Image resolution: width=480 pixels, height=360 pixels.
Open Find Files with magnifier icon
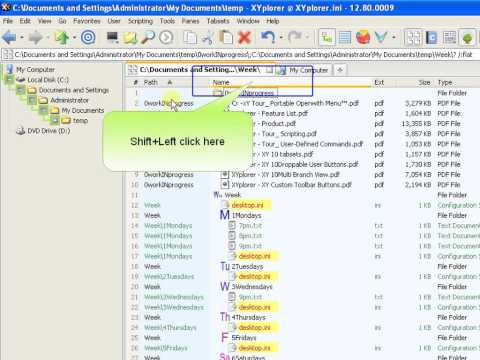(x=148, y=37)
